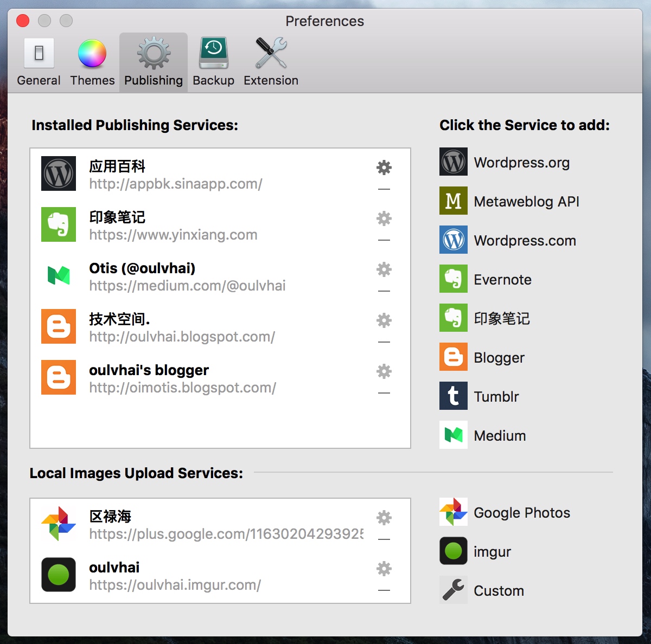
Task: Remove the yinxiang.com service with minus button
Action: click(384, 240)
